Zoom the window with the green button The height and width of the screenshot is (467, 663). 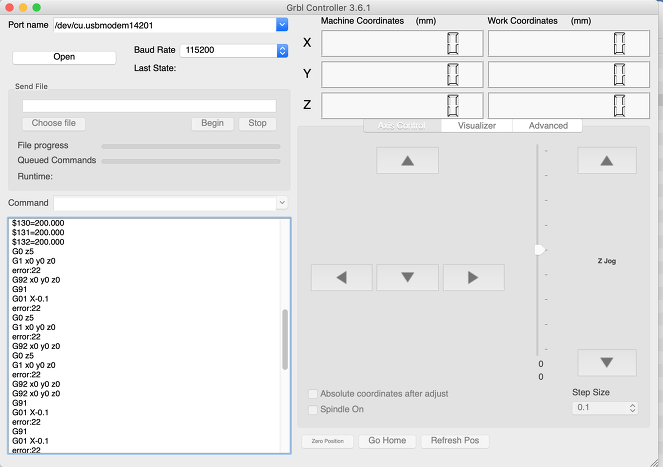(37, 8)
